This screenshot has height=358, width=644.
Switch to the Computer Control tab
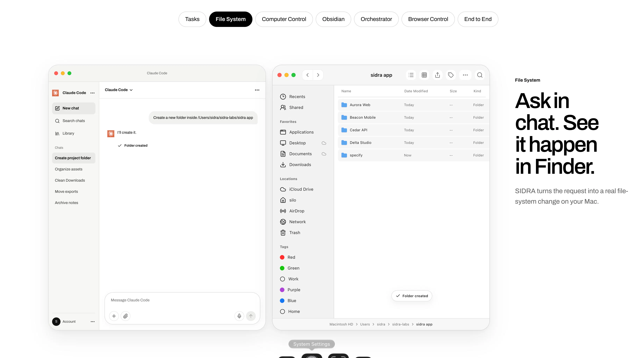pyautogui.click(x=284, y=19)
